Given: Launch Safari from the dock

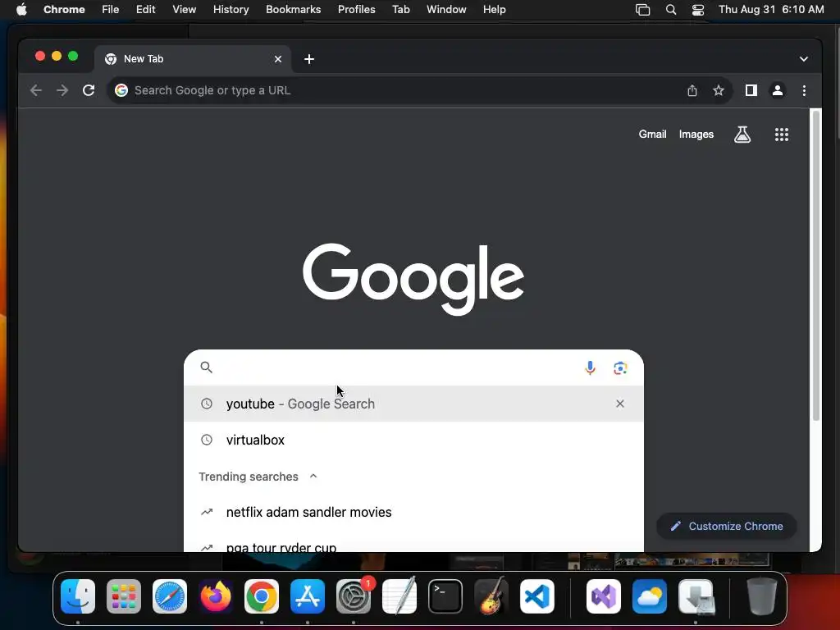Looking at the screenshot, I should point(170,596).
